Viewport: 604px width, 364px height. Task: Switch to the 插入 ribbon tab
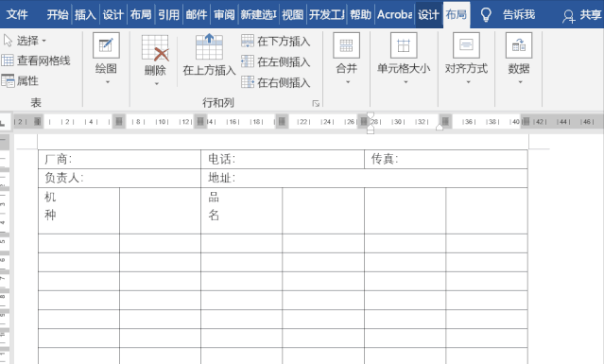click(x=85, y=14)
